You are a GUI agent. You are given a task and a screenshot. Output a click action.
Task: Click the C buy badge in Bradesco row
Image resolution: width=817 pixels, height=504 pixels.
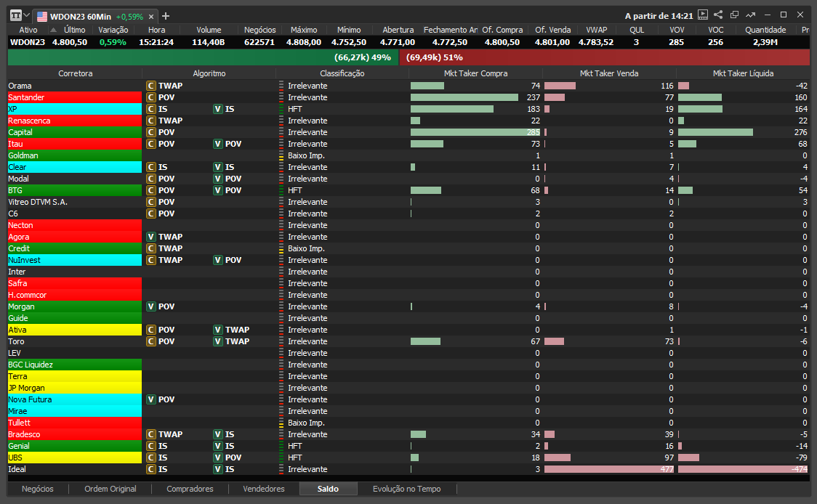(x=151, y=434)
